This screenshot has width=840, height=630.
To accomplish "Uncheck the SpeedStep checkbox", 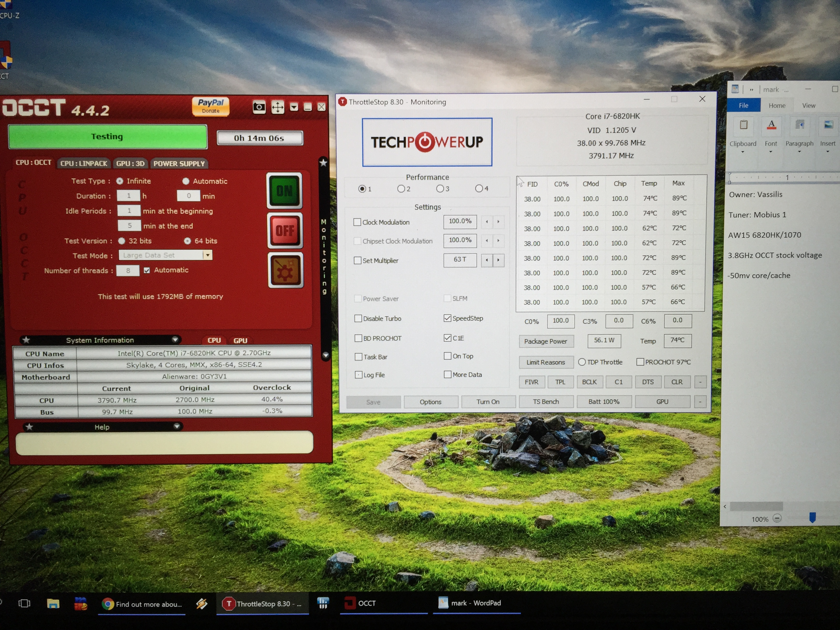I will coord(447,318).
